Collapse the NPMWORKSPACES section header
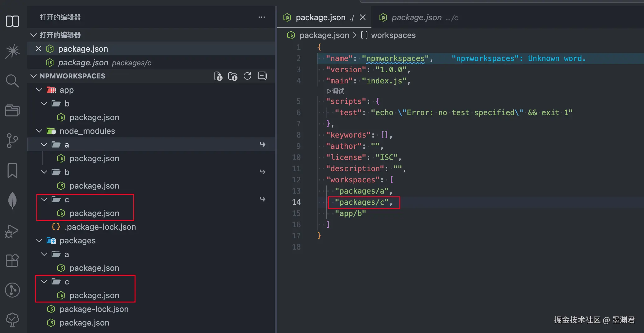 point(34,76)
